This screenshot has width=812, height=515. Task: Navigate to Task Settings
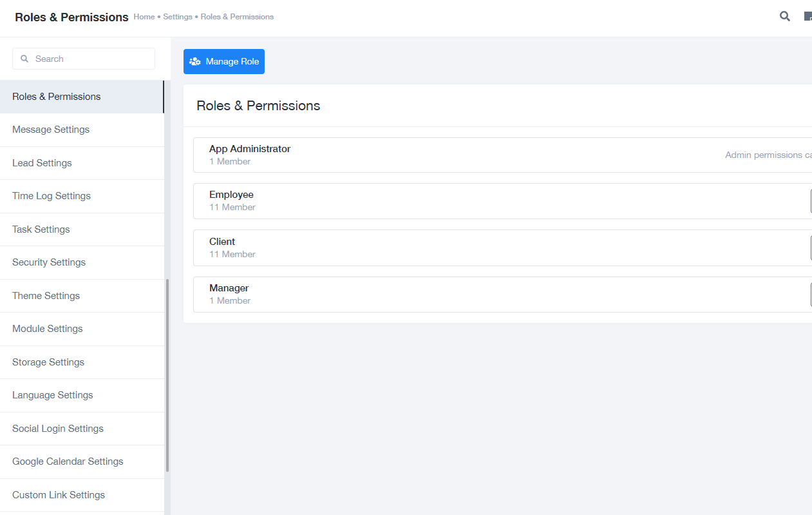(41, 229)
